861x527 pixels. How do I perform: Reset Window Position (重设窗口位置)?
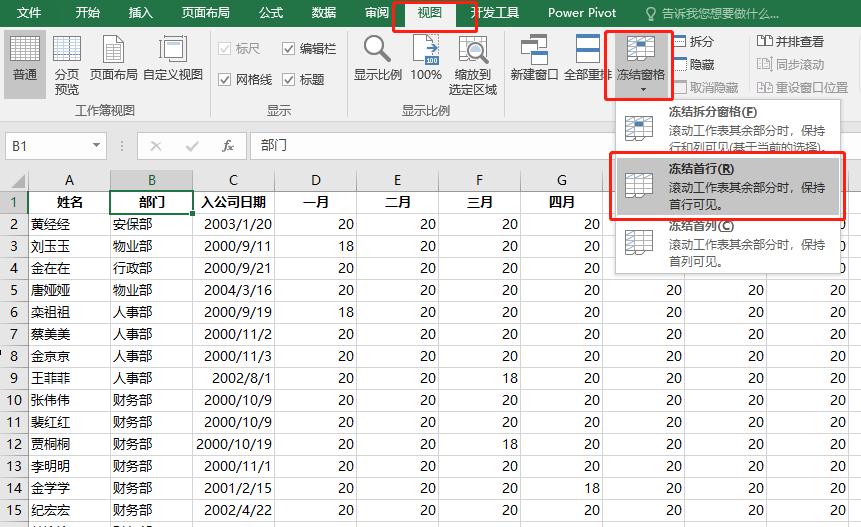(802, 87)
